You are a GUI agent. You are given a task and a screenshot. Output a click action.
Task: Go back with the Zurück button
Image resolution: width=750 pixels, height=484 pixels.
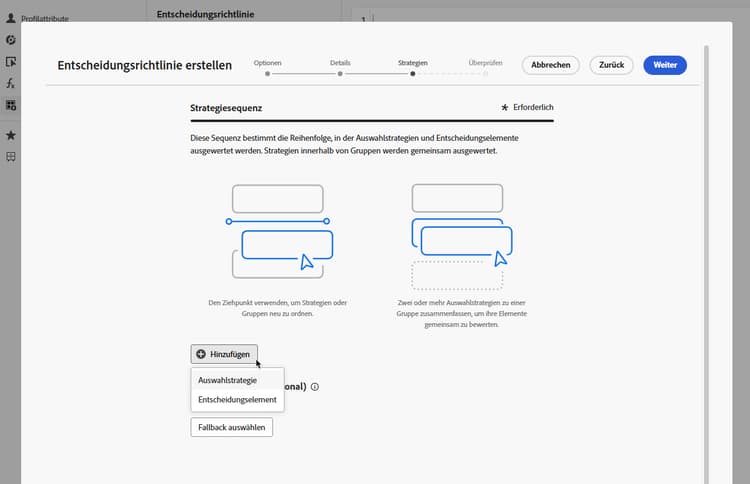[x=611, y=65]
